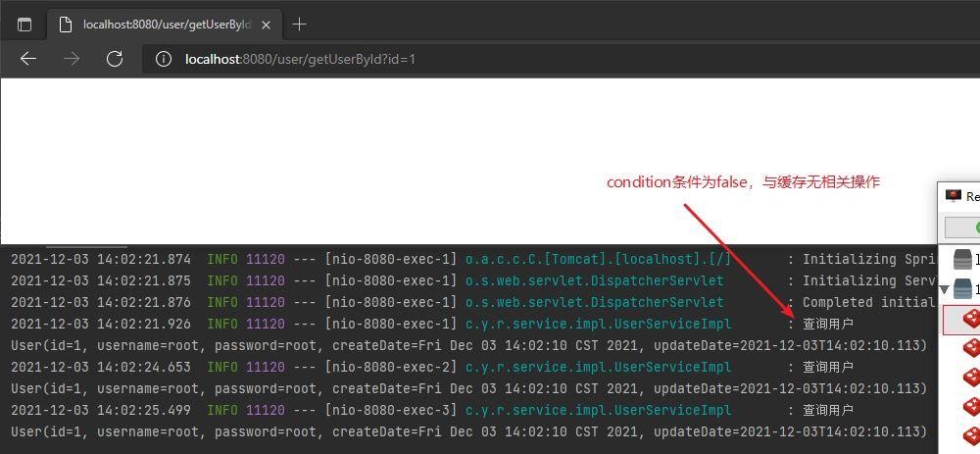Open a new browser tab
The width and height of the screenshot is (980, 454).
(x=300, y=25)
